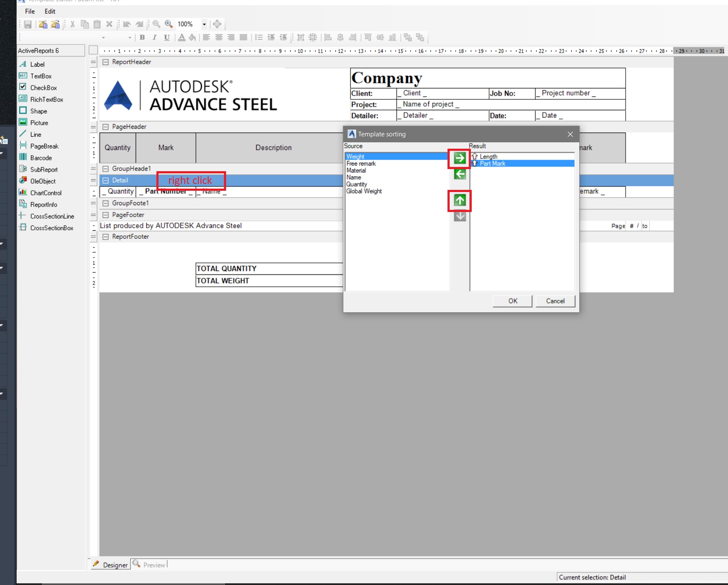Confirm sorting with OK button

(x=513, y=301)
